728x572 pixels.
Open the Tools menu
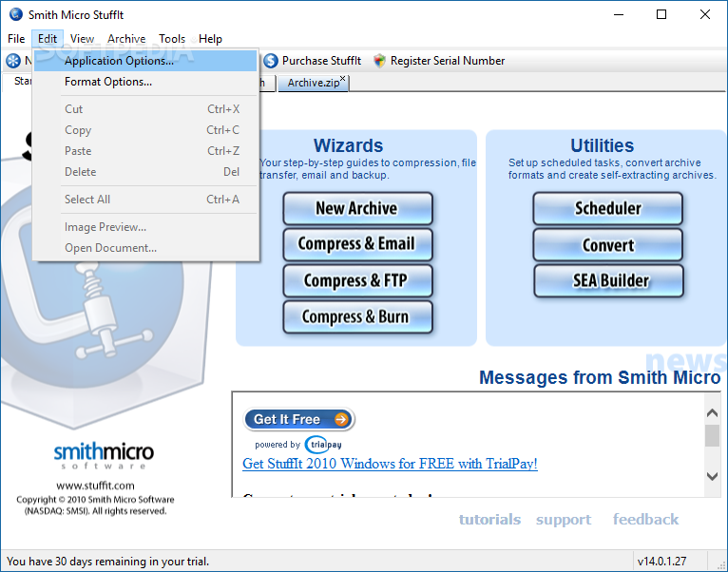coord(172,39)
